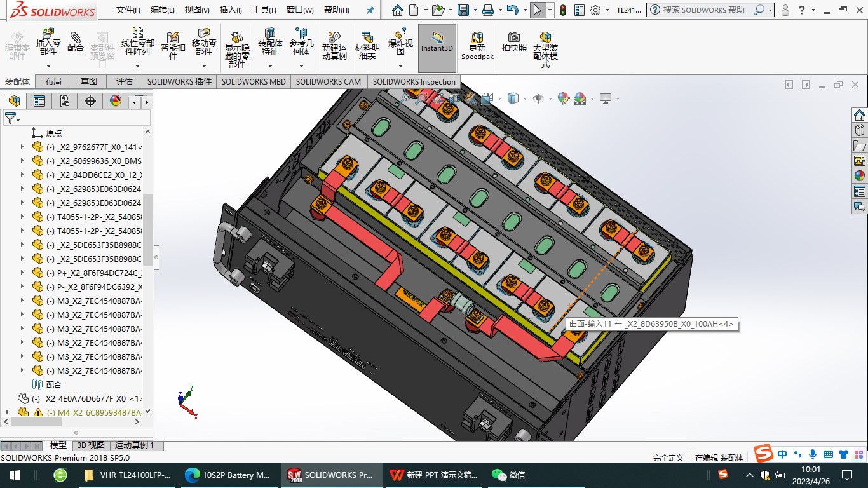Open 爆炸视图 dropdown arrow

tap(400, 66)
